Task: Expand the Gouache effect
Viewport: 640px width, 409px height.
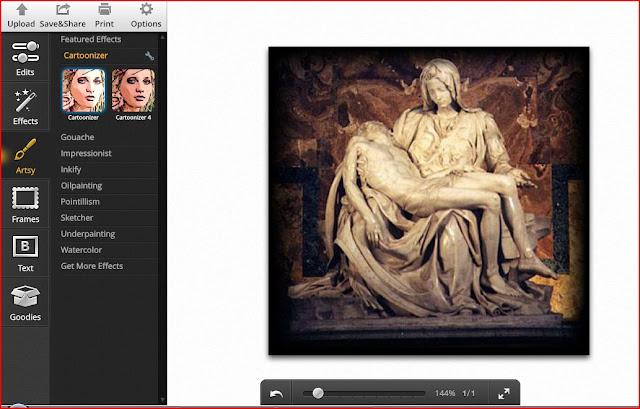Action: (77, 137)
